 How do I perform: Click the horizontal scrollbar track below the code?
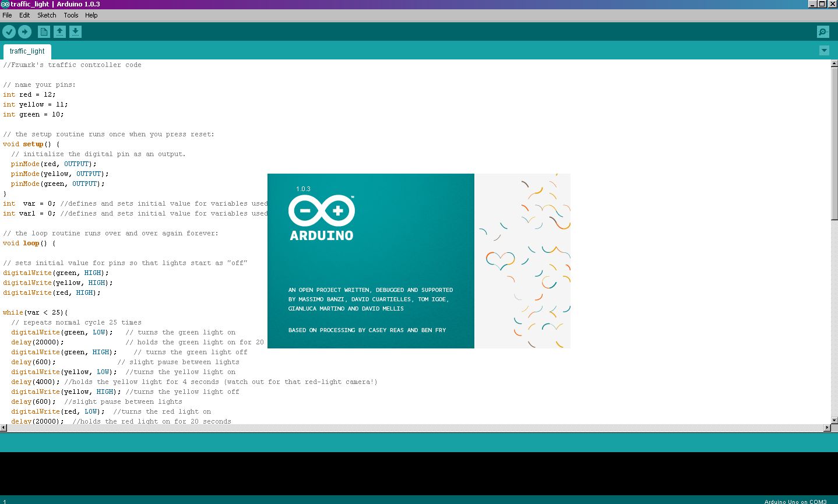pyautogui.click(x=408, y=427)
